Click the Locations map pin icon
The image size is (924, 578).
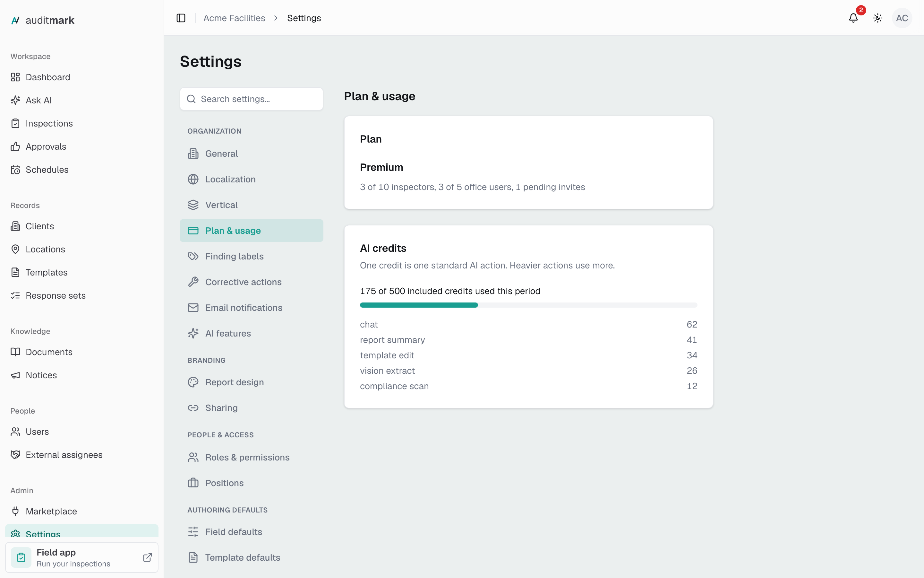(15, 249)
